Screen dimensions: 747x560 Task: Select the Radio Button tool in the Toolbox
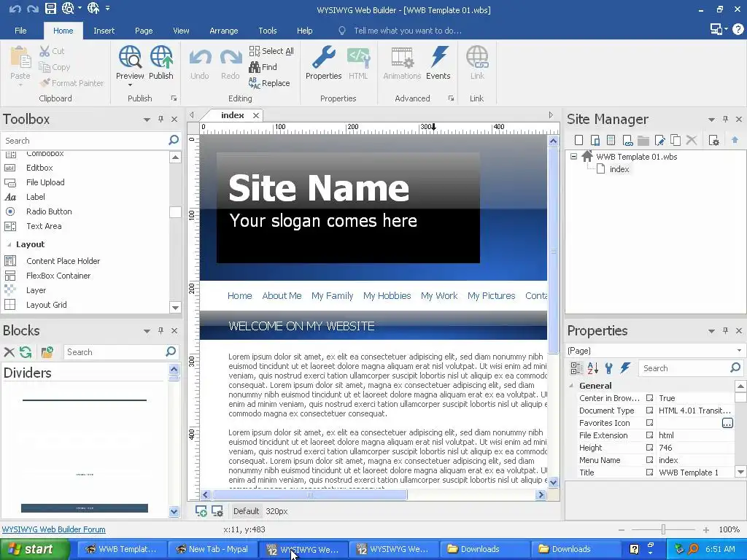[49, 211]
